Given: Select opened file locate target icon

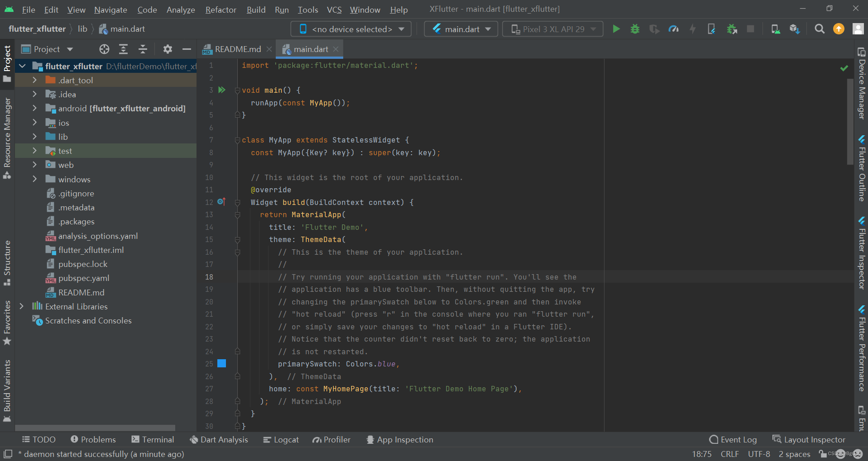Looking at the screenshot, I should click(104, 49).
